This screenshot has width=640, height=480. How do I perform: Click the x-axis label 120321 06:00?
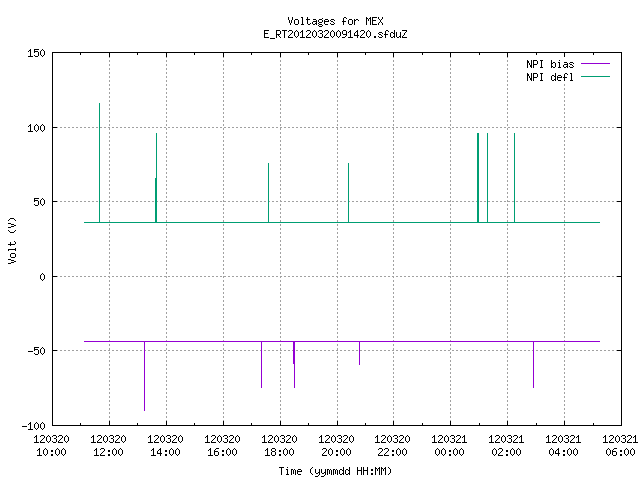tap(620, 446)
